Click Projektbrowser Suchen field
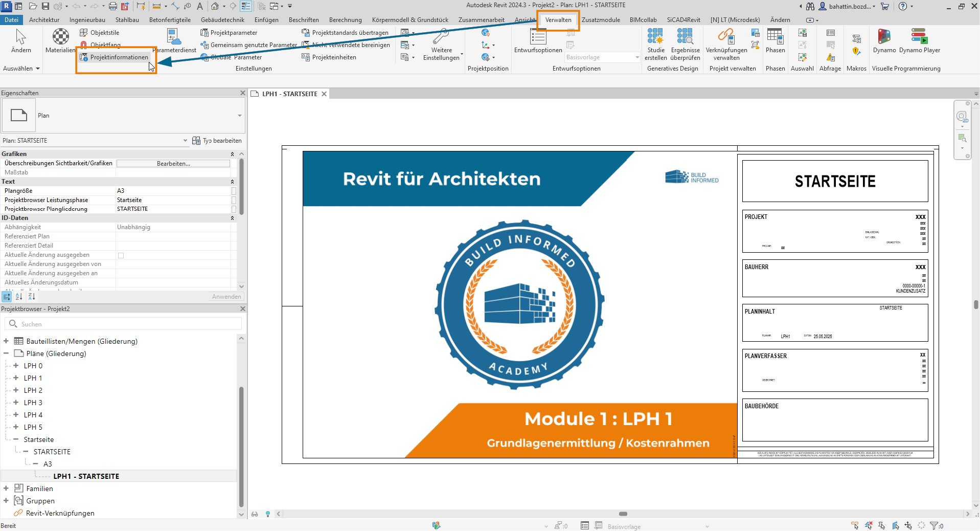This screenshot has width=980, height=531. [x=123, y=324]
